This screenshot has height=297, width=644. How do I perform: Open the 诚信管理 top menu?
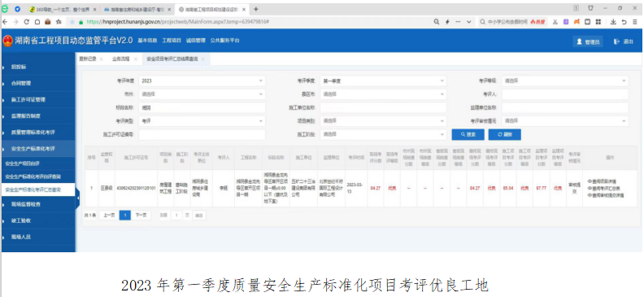click(x=195, y=40)
